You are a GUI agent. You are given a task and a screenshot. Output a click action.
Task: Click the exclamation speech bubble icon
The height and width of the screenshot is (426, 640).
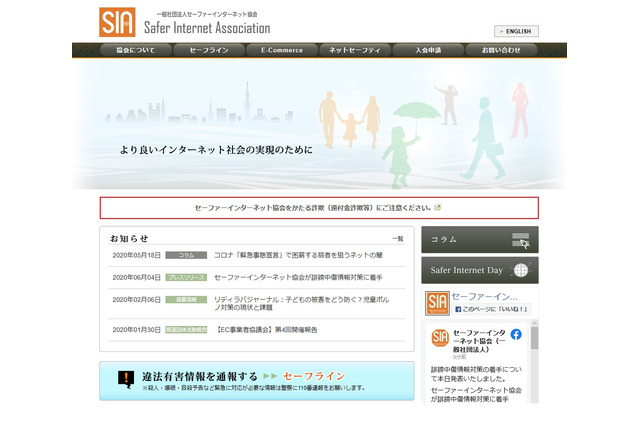[x=126, y=379]
